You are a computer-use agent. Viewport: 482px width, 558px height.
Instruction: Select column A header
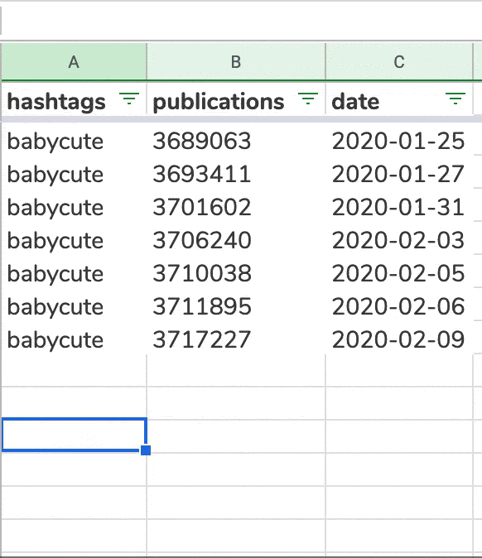pos(74,62)
